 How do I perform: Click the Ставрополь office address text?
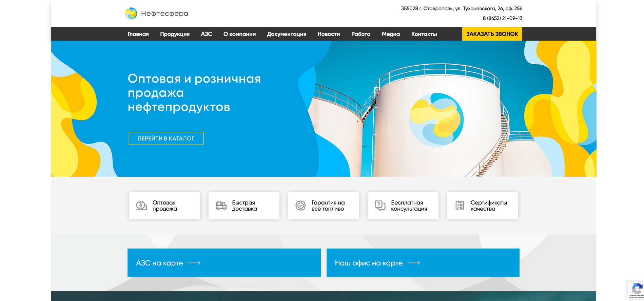tap(462, 8)
